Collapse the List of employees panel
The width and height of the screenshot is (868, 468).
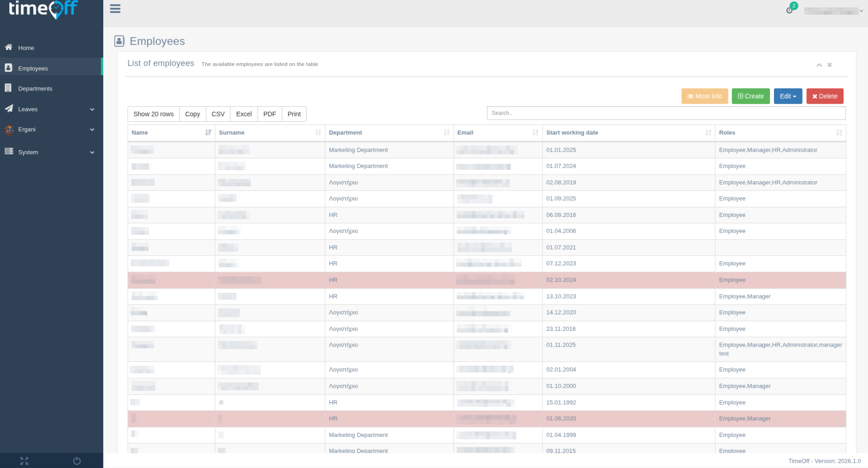coord(819,65)
